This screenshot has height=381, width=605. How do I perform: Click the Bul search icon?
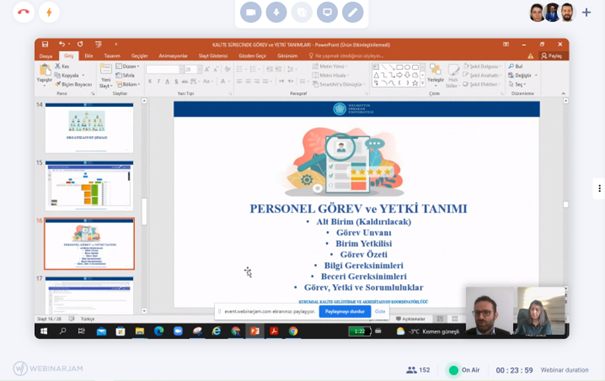tap(511, 66)
